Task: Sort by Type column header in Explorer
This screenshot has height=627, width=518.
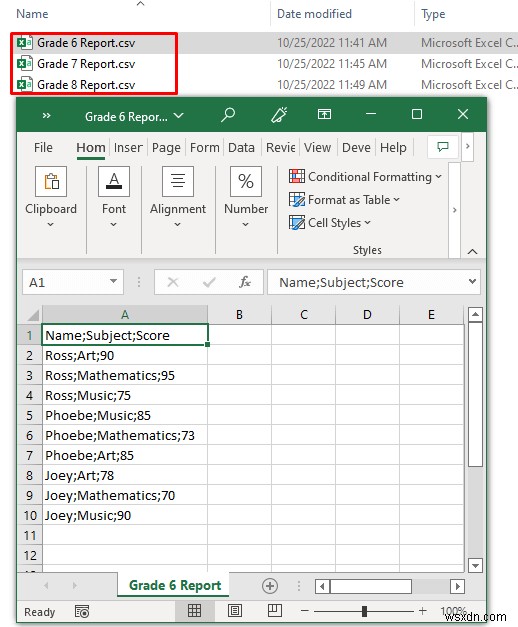Action: 433,14
